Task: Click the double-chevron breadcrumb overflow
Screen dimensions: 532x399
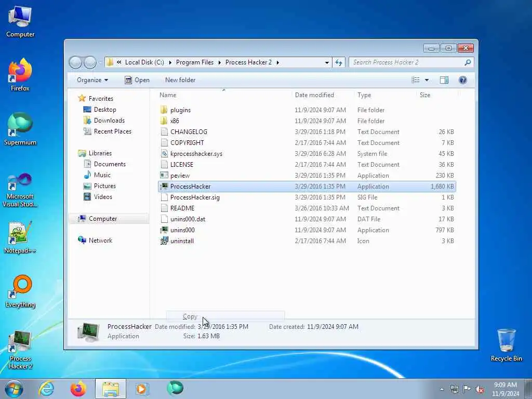Action: coord(119,62)
